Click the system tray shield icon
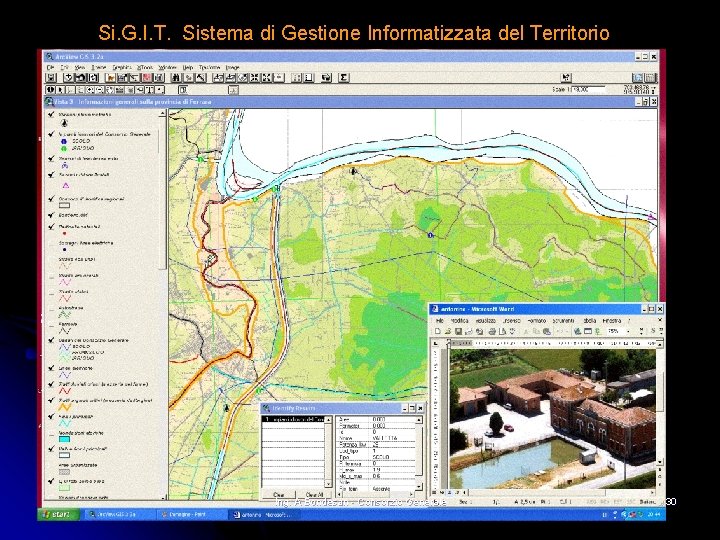The height and width of the screenshot is (540, 720). point(632,515)
